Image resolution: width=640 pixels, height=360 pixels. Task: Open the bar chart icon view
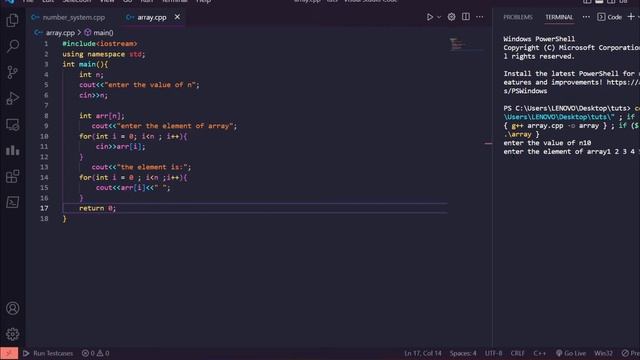click(x=13, y=150)
